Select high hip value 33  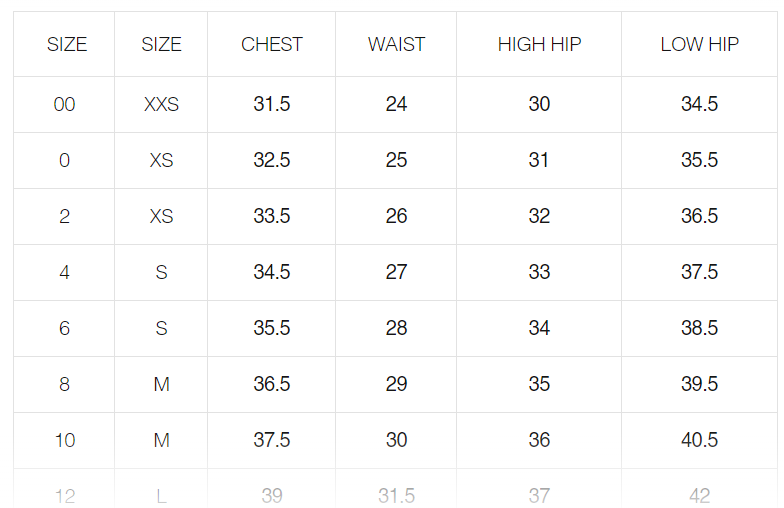coord(539,273)
